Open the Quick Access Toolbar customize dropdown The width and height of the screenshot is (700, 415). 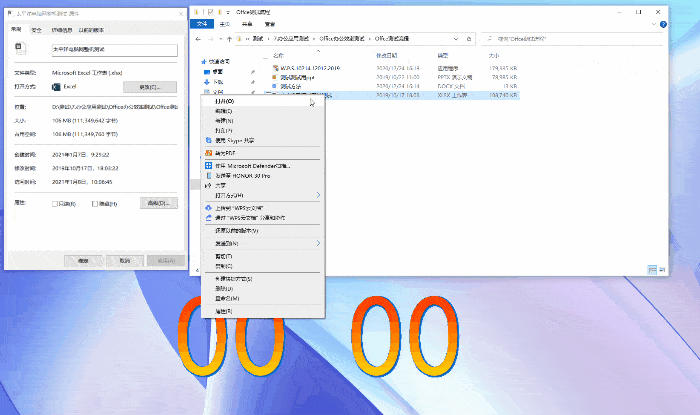[228, 12]
